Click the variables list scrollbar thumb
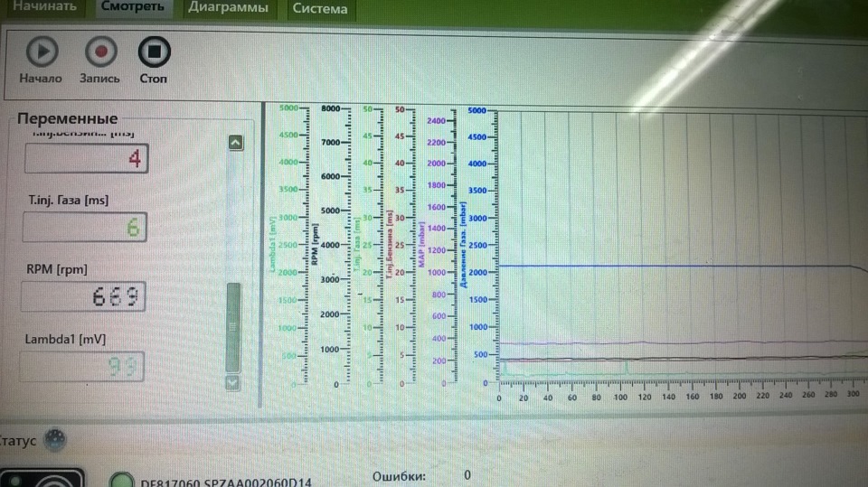 233,328
